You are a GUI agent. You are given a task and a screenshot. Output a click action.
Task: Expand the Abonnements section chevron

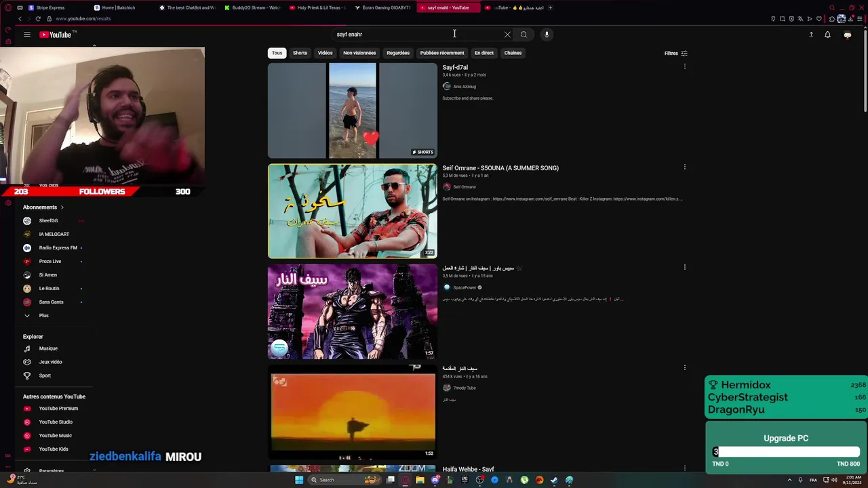pos(62,207)
